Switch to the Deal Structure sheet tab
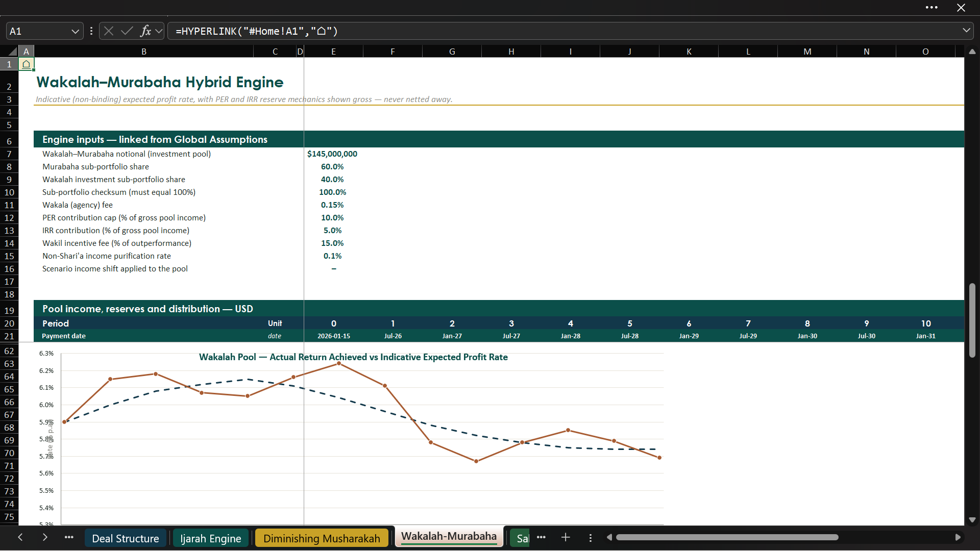The width and height of the screenshot is (980, 551). click(126, 538)
